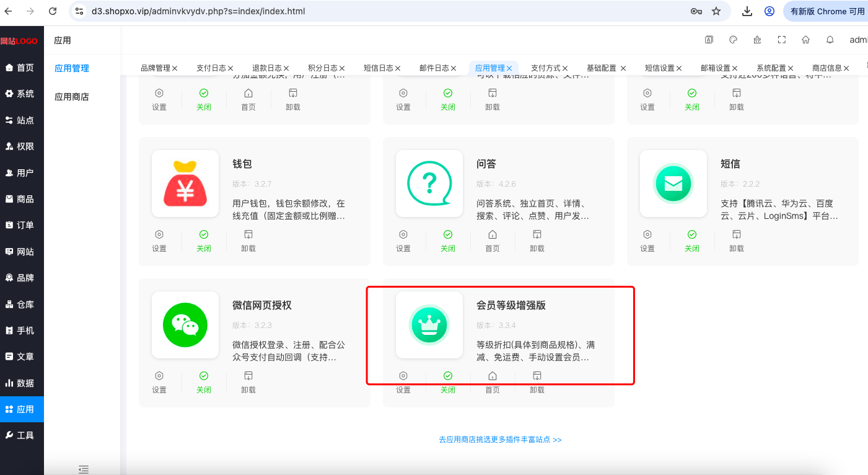The image size is (868, 475).
Task: Click the 有新版 Chrome 可用 update button
Action: (827, 11)
